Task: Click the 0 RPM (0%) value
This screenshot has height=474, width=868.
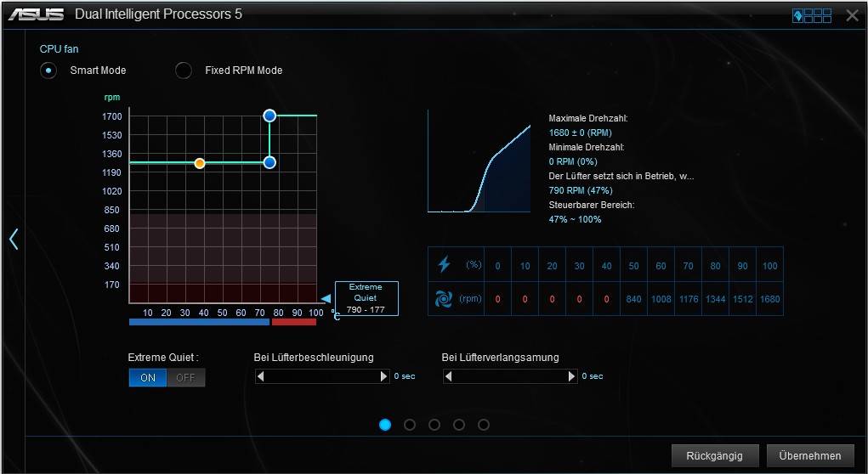Action: click(573, 161)
